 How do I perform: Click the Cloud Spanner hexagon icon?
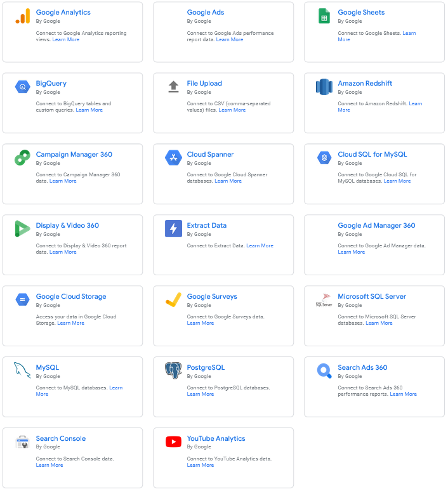tap(173, 158)
